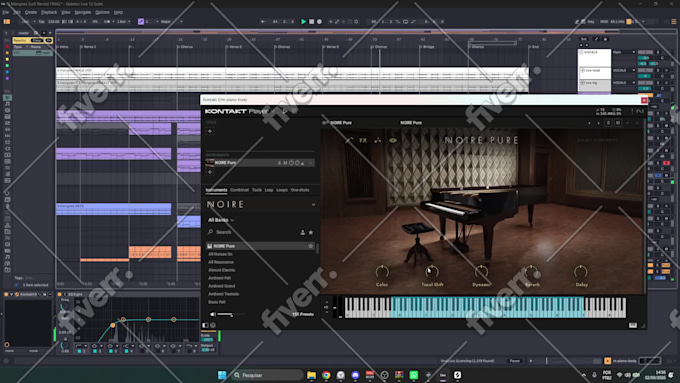Select the Ambient Tremolo preset
680x383 pixels.
point(223,294)
